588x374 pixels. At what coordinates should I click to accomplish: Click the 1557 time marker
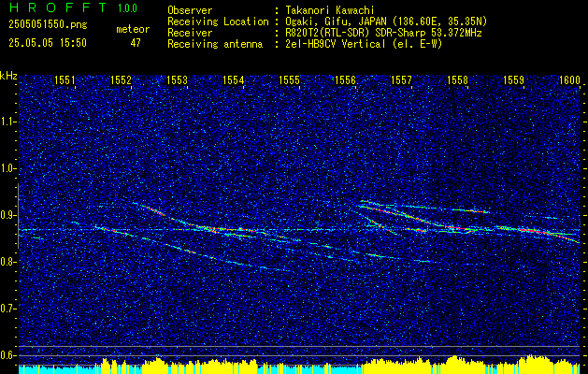[x=402, y=79]
